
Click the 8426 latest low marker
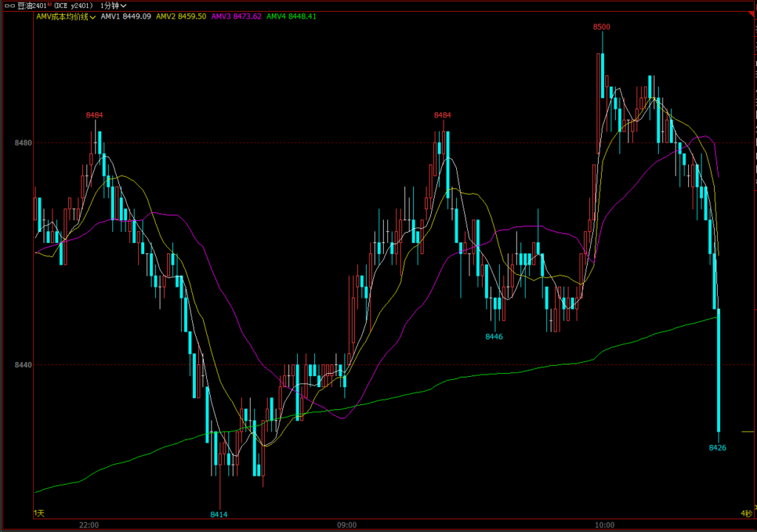click(717, 448)
